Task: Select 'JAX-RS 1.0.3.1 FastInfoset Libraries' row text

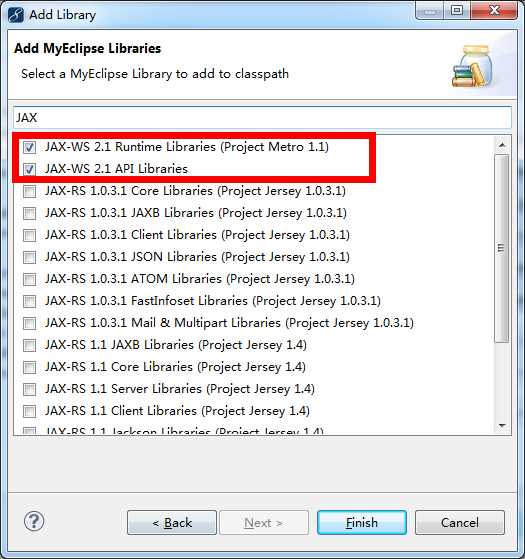Action: 213,301
